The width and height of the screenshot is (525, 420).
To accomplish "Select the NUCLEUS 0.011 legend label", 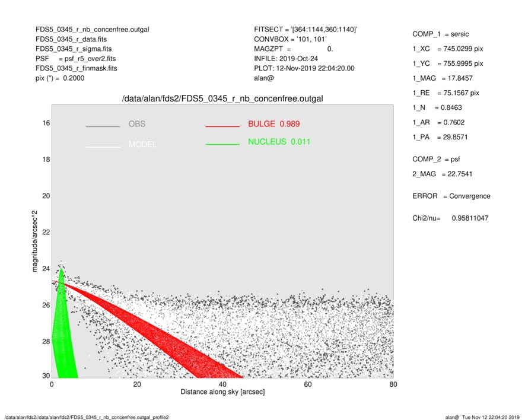I will [279, 142].
